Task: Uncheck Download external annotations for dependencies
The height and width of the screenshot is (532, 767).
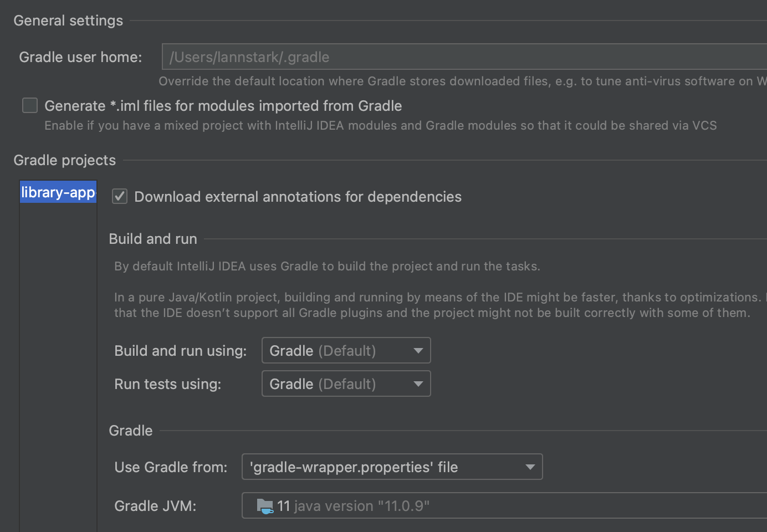Action: click(120, 196)
